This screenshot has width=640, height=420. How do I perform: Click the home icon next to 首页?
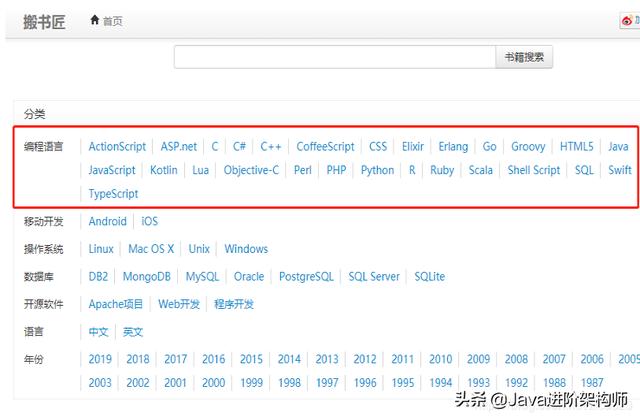95,20
